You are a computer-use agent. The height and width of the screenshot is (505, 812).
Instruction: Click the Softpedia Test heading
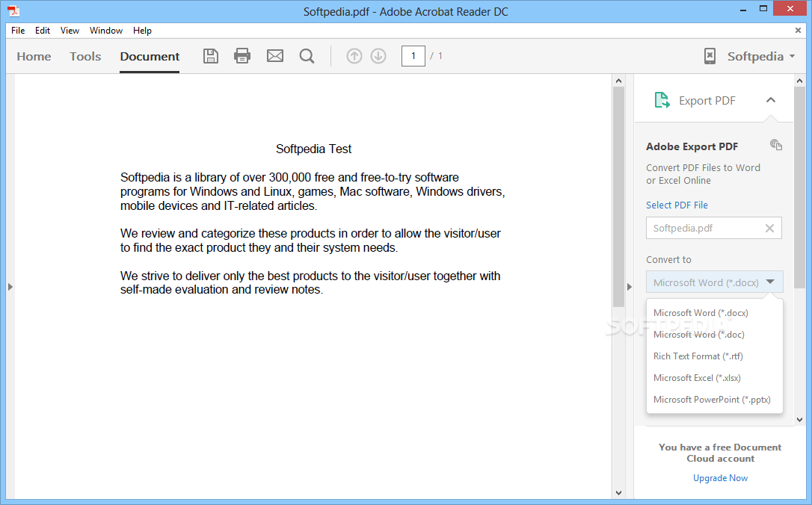pyautogui.click(x=313, y=149)
